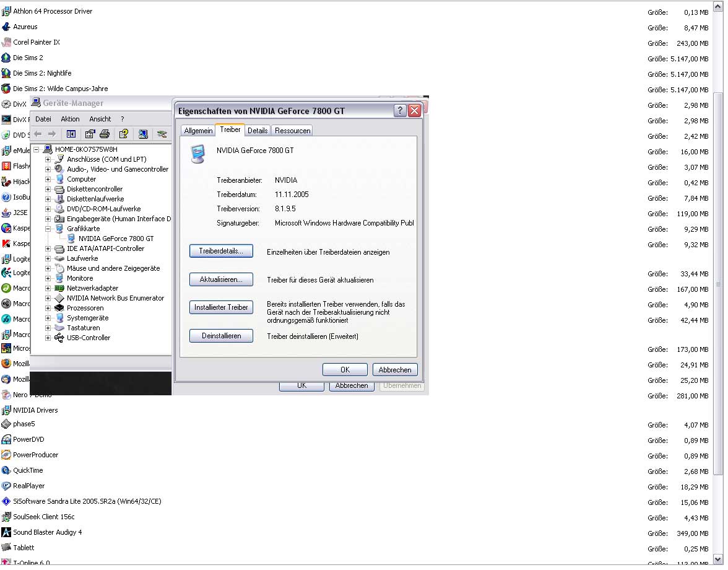
Task: Click the PowerProducer program icon
Action: (x=6, y=455)
